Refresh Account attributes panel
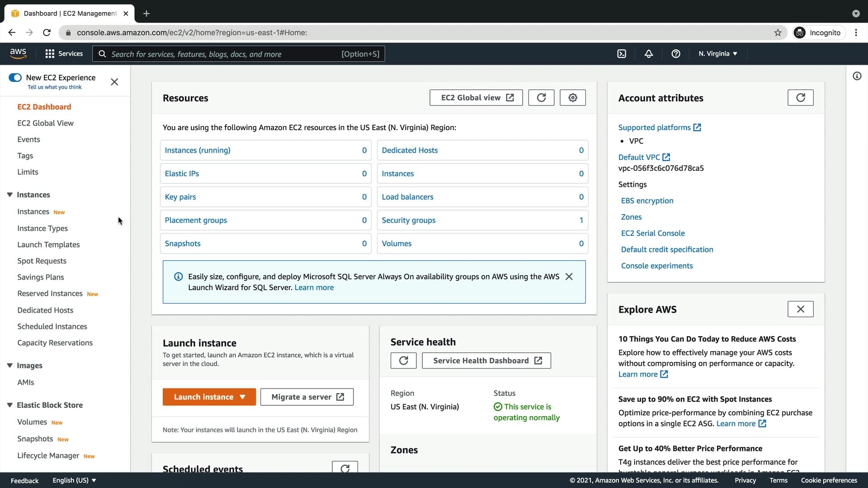The image size is (868, 488). 800,98
